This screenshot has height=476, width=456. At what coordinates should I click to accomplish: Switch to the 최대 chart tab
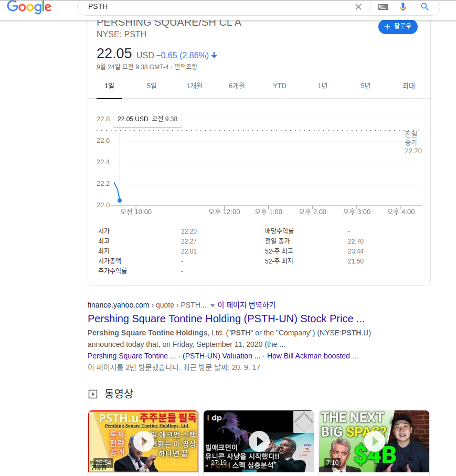click(x=409, y=86)
